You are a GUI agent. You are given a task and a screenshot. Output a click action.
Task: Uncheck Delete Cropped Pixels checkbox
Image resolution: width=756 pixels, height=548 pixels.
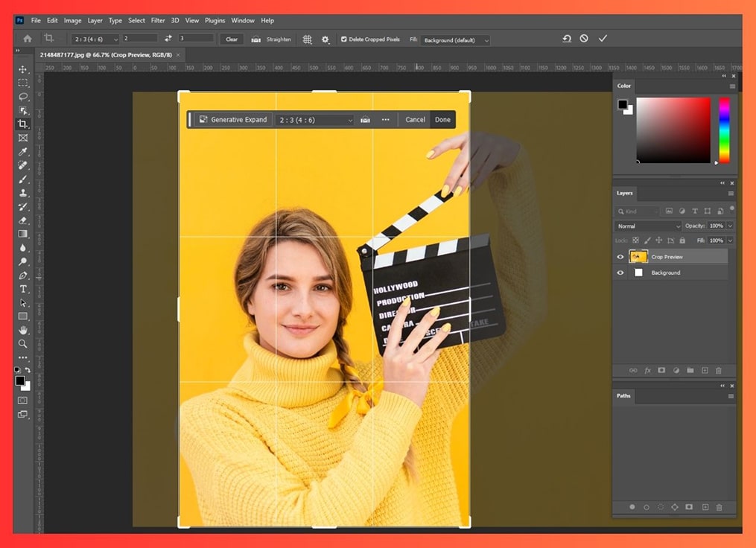(x=343, y=39)
